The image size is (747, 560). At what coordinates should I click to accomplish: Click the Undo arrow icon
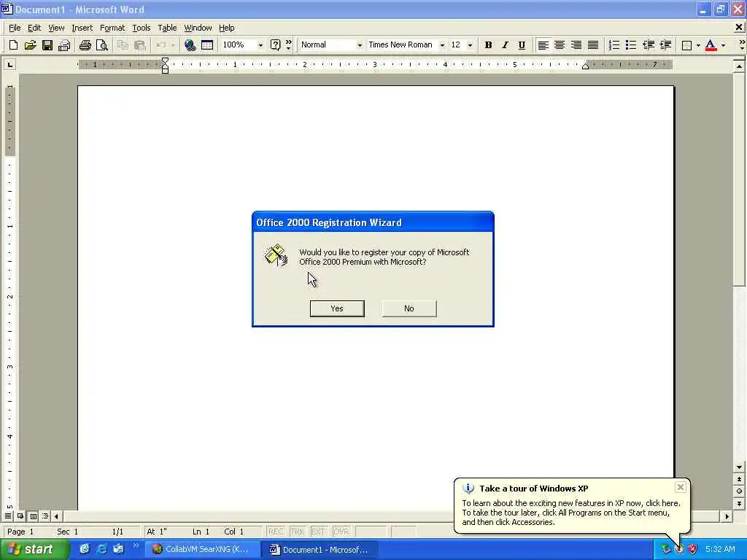point(161,45)
